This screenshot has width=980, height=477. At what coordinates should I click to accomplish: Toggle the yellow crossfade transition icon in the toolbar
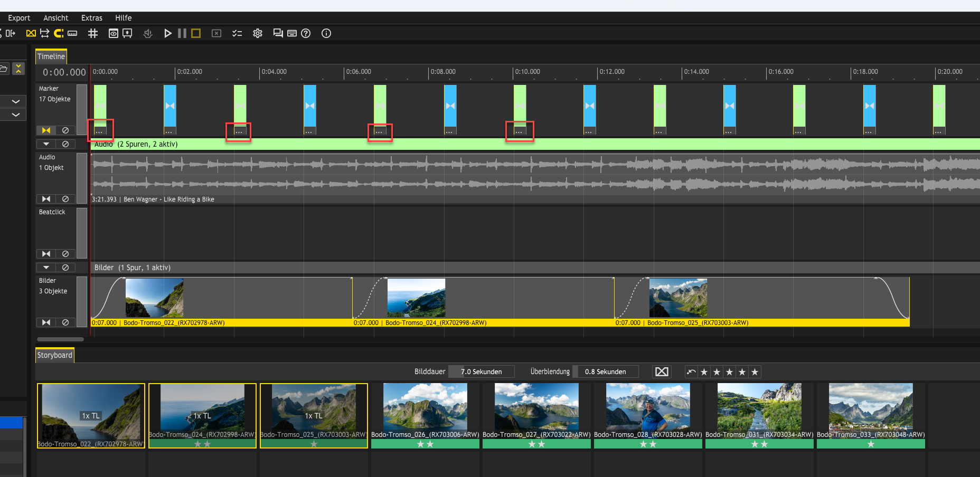pos(31,33)
